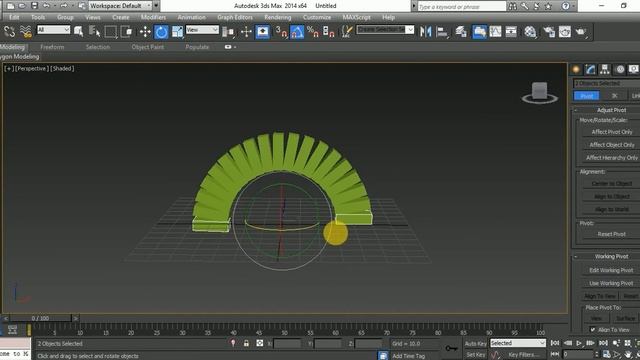Open the Create Selection Set dropdown
The image size is (640, 360).
point(385,30)
